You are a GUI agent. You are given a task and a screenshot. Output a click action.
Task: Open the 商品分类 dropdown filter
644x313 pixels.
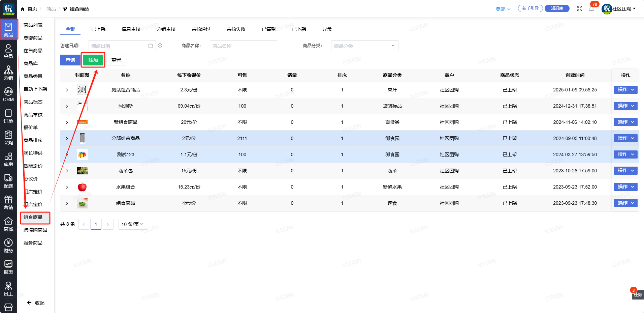tap(364, 46)
